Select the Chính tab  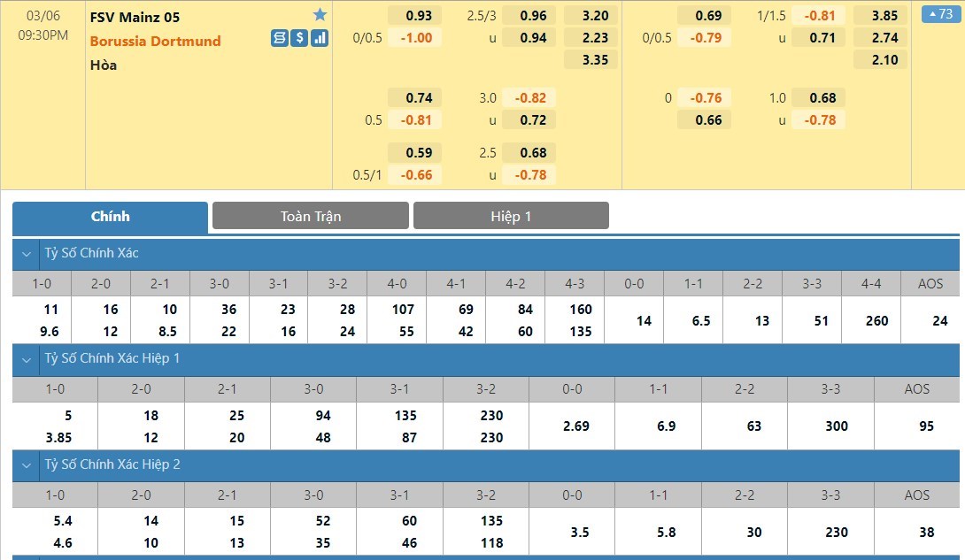[111, 217]
